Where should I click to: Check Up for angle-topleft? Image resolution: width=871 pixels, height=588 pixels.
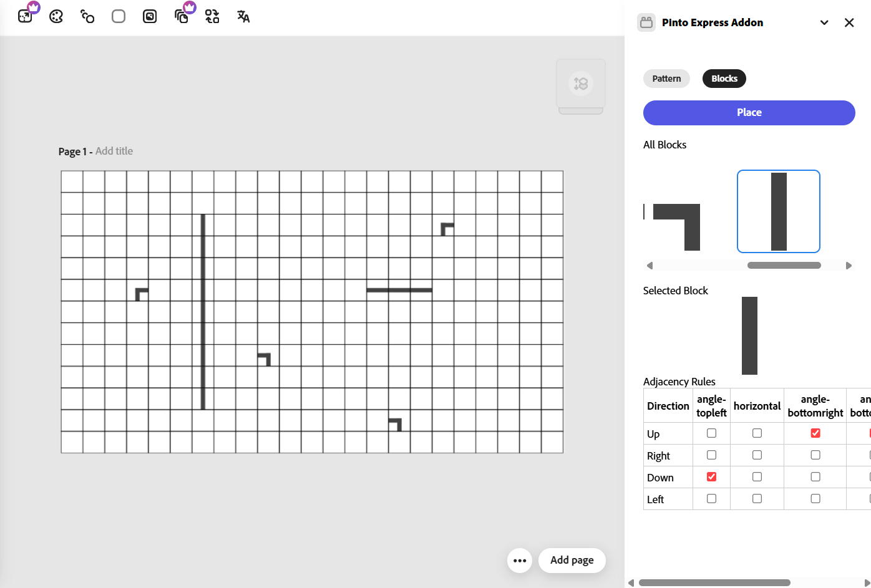(711, 433)
